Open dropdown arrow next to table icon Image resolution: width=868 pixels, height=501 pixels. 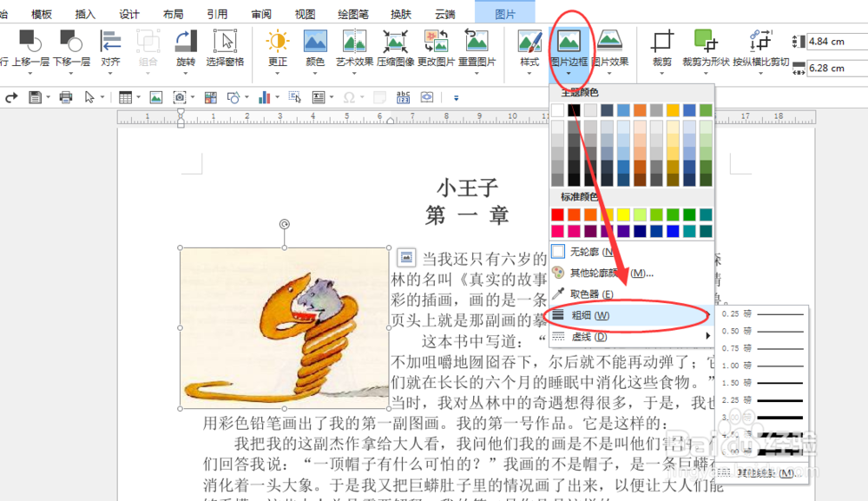point(138,98)
